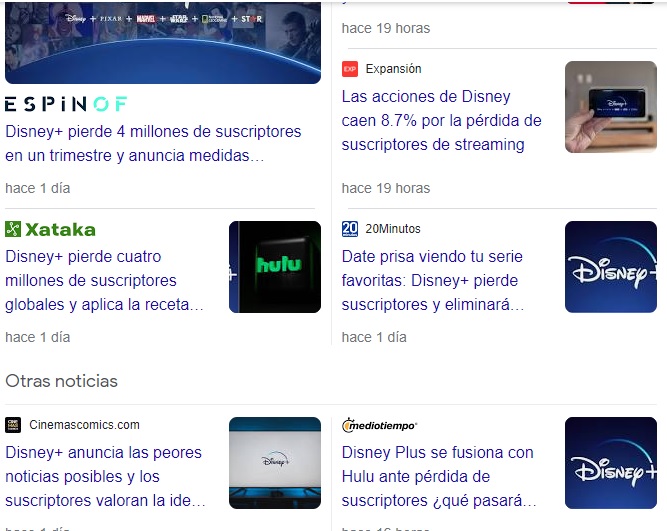
Task: Open the Espinof Disney+ pierde 4 millones headline
Action: pos(153,143)
